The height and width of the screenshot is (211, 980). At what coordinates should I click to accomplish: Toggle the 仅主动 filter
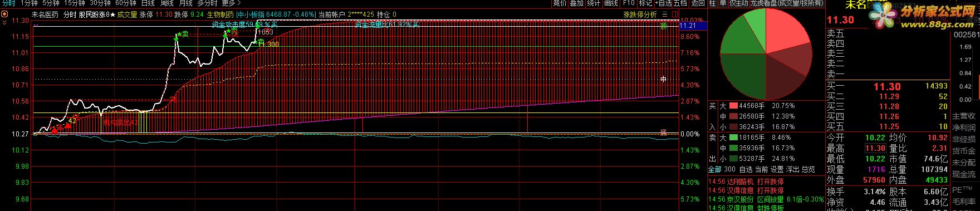tap(738, 3)
